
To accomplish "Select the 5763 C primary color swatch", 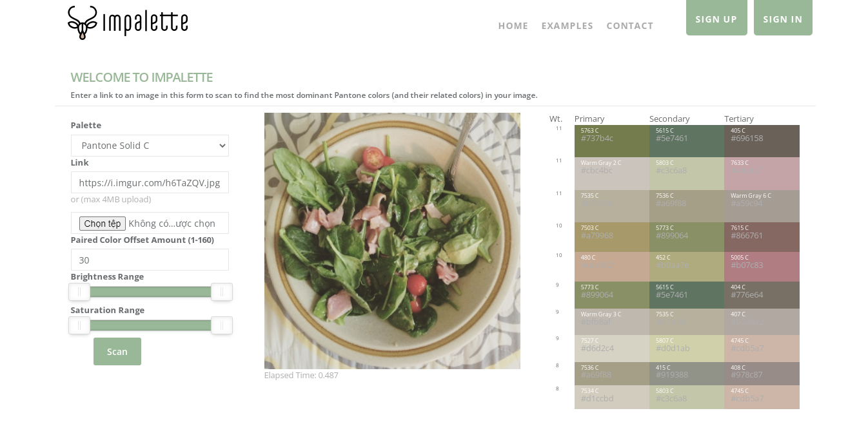I will pos(611,141).
